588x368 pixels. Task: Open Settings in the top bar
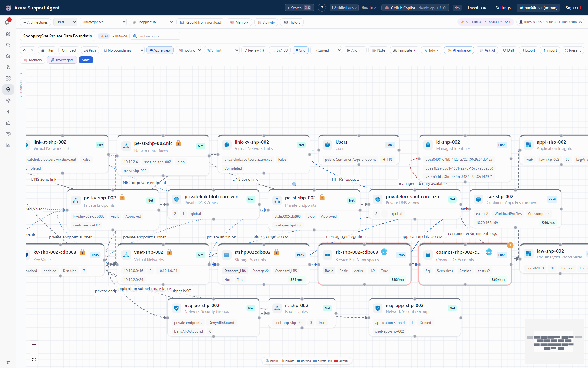tap(503, 8)
